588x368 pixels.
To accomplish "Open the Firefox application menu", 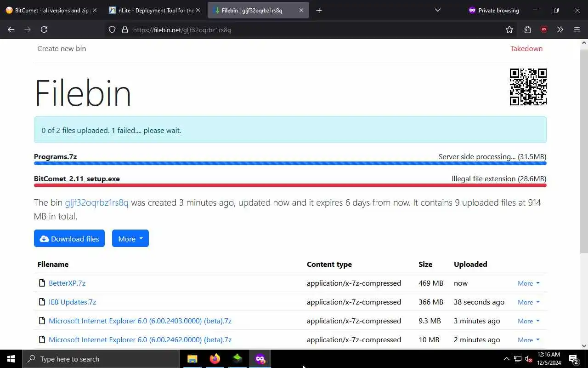I will point(577,29).
